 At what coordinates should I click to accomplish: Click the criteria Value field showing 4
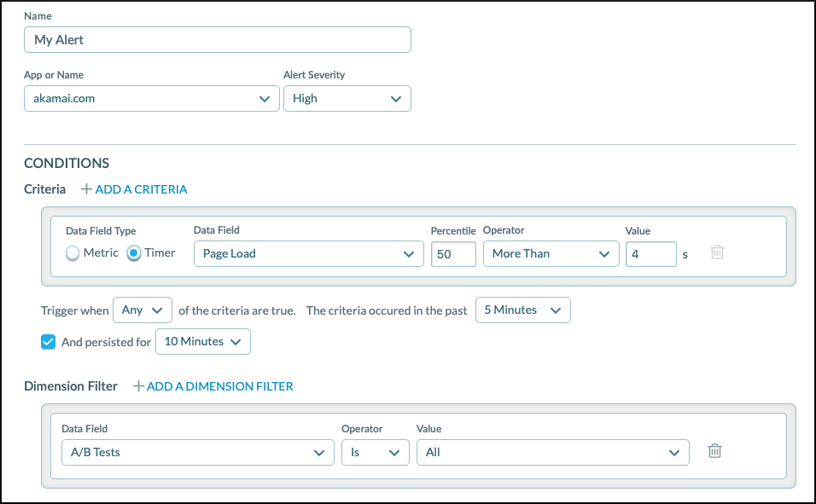650,253
